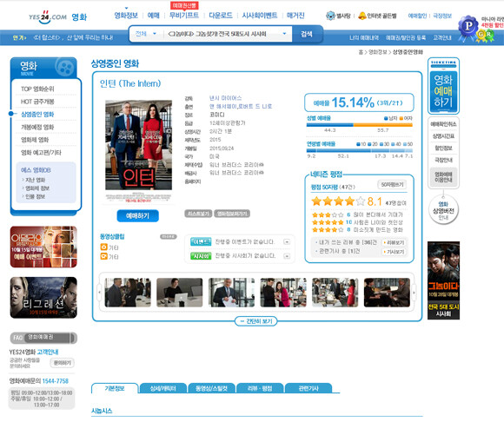
Task: Open the 전체 search category dropdown
Action: pos(146,34)
